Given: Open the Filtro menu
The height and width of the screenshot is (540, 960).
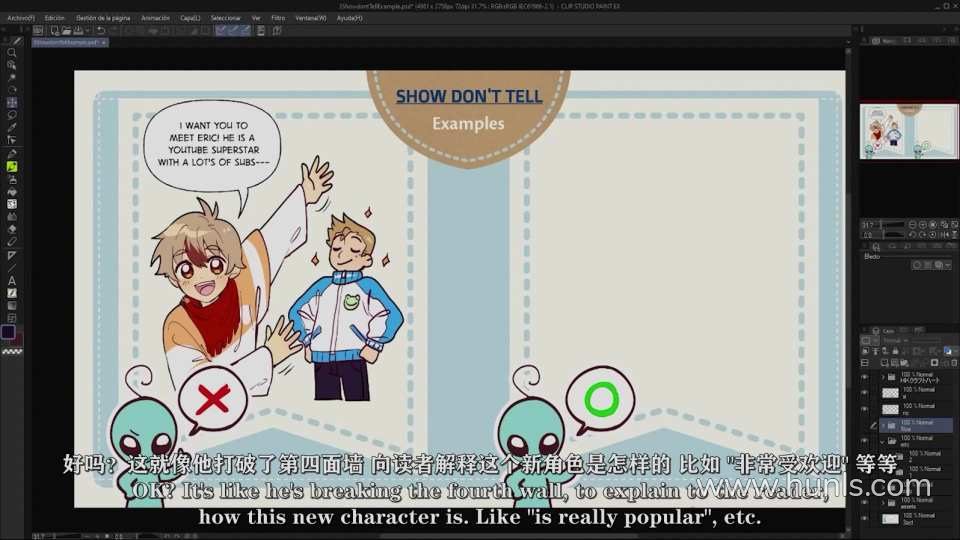Looking at the screenshot, I should click(278, 18).
